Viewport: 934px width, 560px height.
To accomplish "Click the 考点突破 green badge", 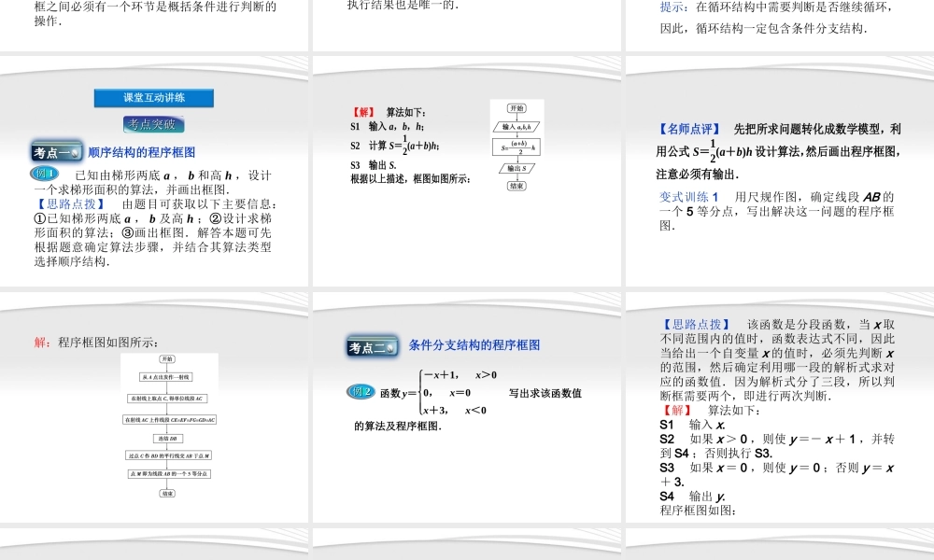I will pos(153,124).
